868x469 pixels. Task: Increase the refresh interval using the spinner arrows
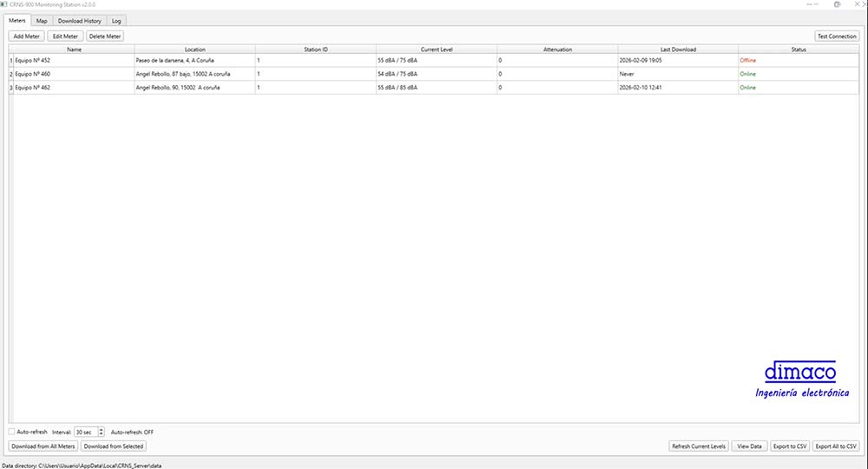(x=102, y=429)
